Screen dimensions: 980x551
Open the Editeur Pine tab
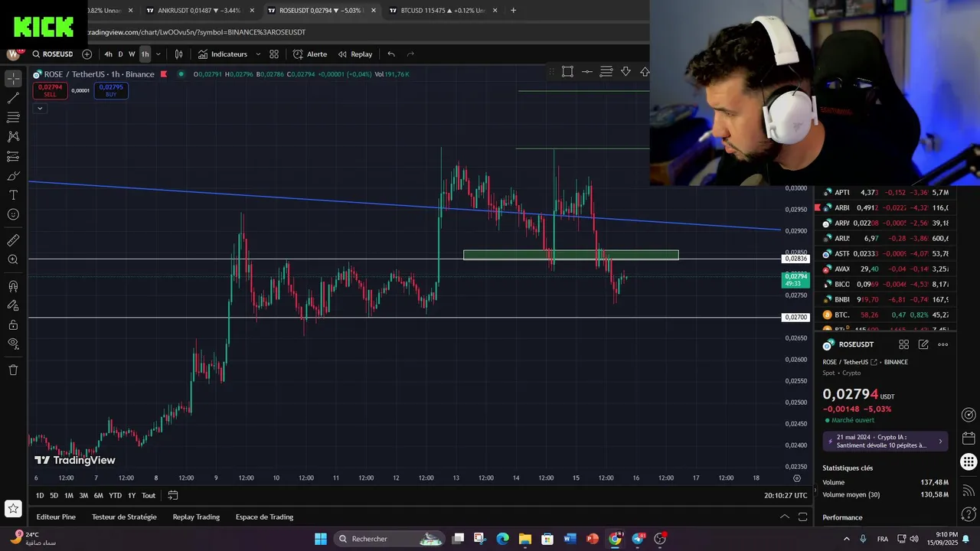(x=56, y=517)
